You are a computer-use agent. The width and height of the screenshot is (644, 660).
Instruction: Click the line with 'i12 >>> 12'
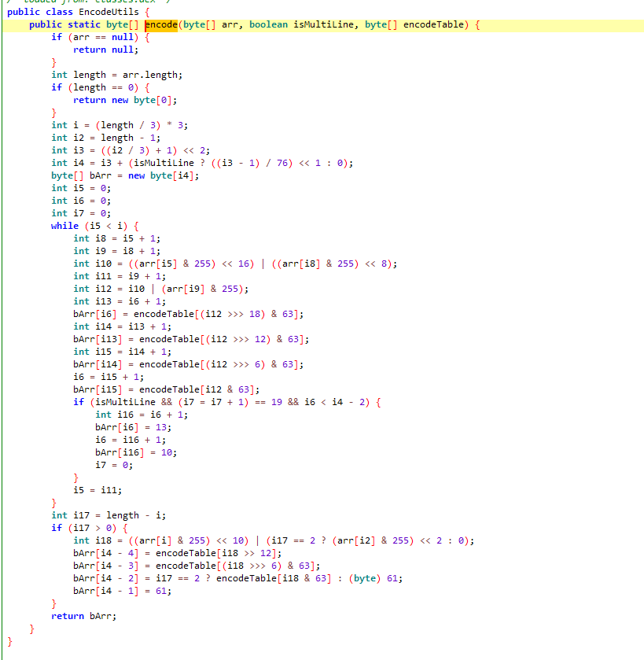[191, 339]
